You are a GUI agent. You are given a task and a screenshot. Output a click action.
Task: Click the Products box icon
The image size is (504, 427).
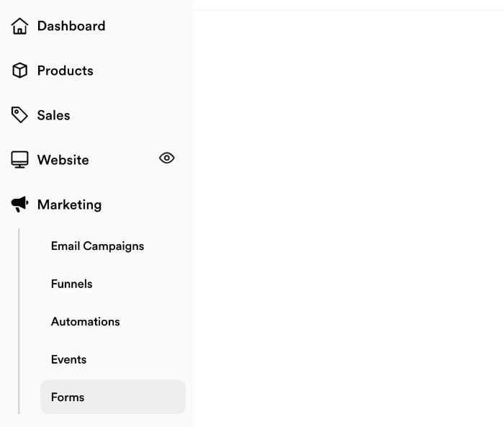click(x=19, y=71)
